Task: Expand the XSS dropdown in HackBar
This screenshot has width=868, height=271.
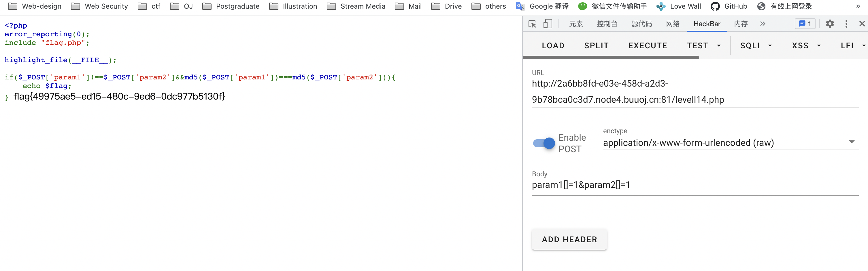Action: [x=806, y=46]
